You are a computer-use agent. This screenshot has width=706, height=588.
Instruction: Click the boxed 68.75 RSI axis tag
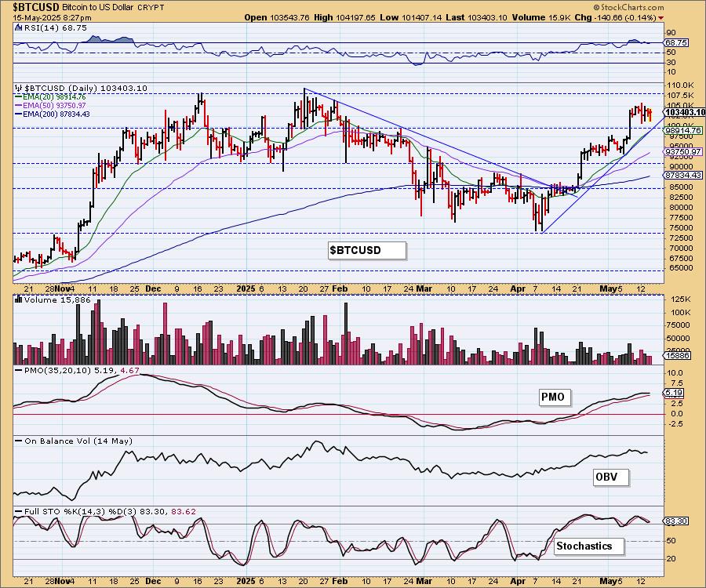pos(676,43)
